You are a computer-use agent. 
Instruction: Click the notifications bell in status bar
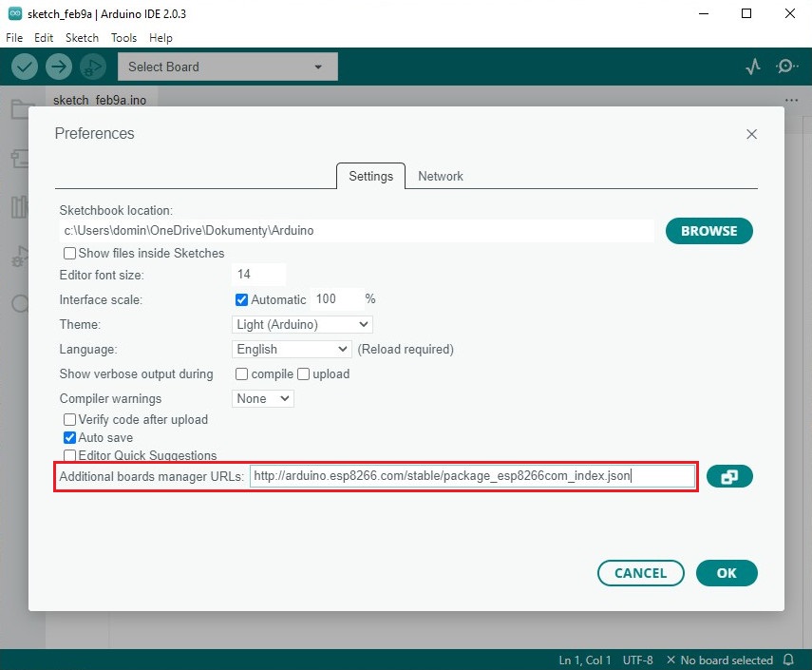coord(788,660)
